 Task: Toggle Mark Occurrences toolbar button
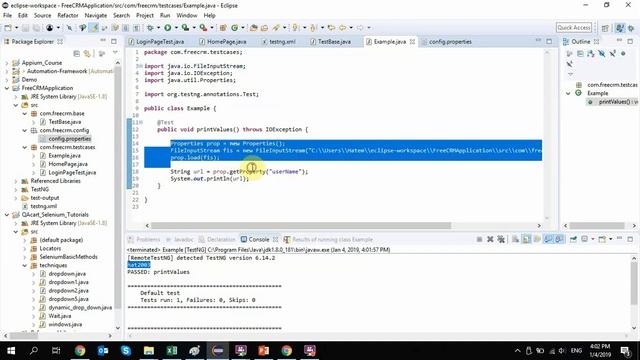pos(93,28)
